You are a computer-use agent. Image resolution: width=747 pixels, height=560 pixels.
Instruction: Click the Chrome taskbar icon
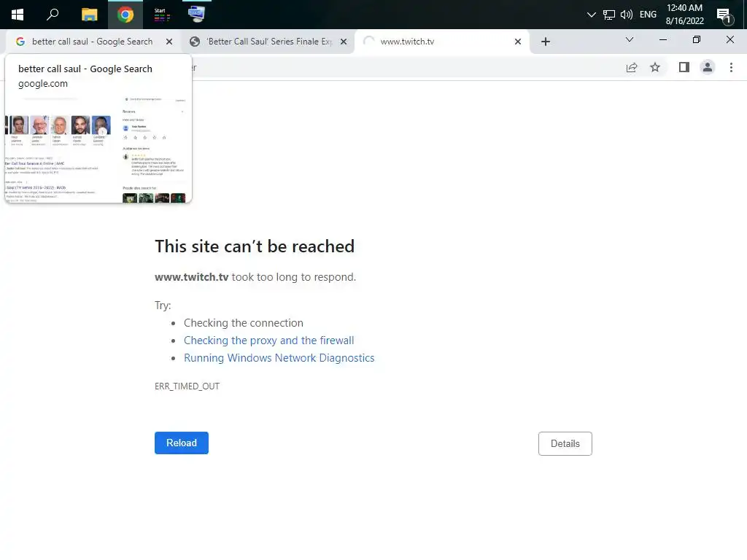coord(125,15)
